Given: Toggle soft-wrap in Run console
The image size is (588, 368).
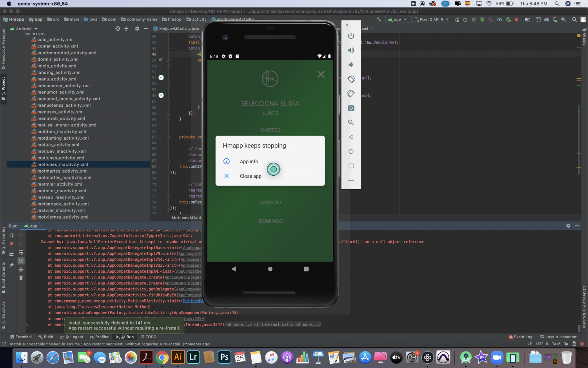Looking at the screenshot, I should [21, 252].
